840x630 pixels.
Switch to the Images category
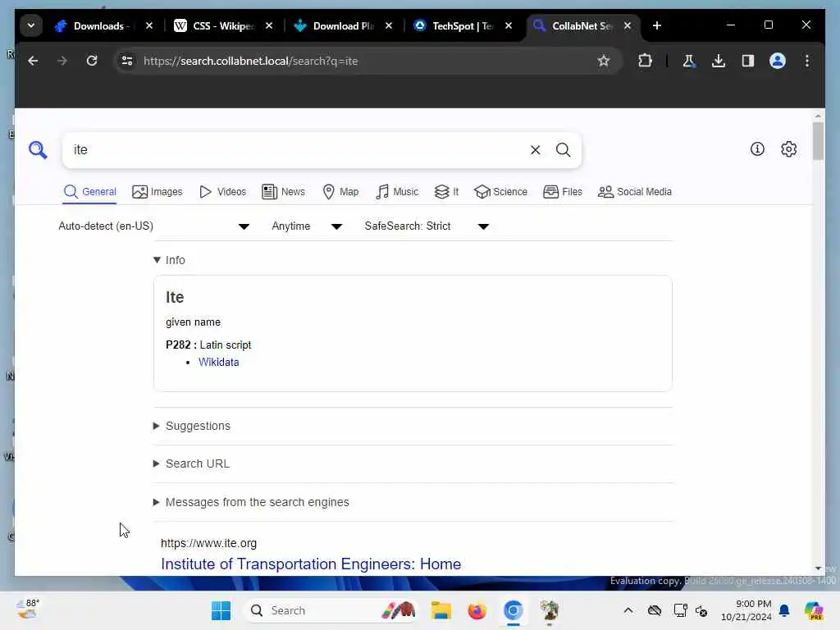point(157,192)
